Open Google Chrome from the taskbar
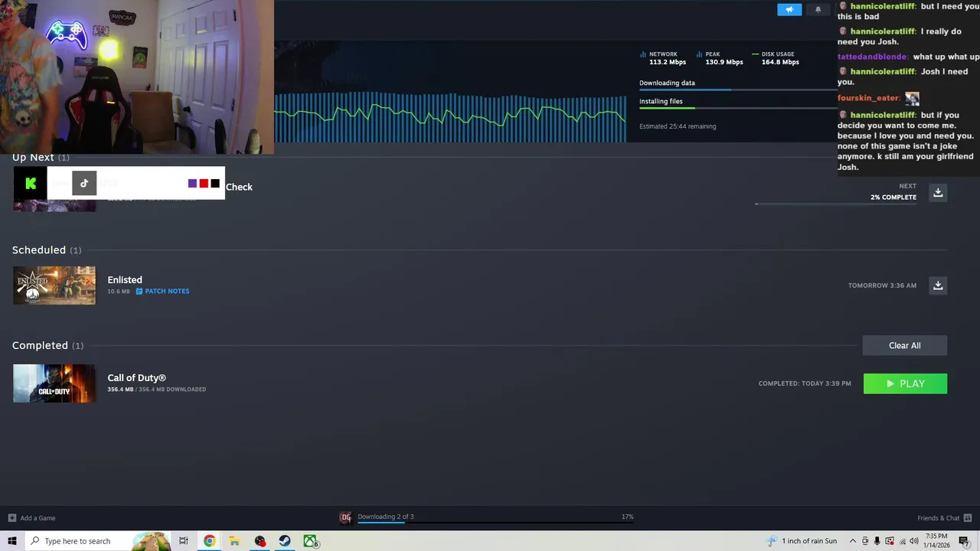 pyautogui.click(x=209, y=541)
